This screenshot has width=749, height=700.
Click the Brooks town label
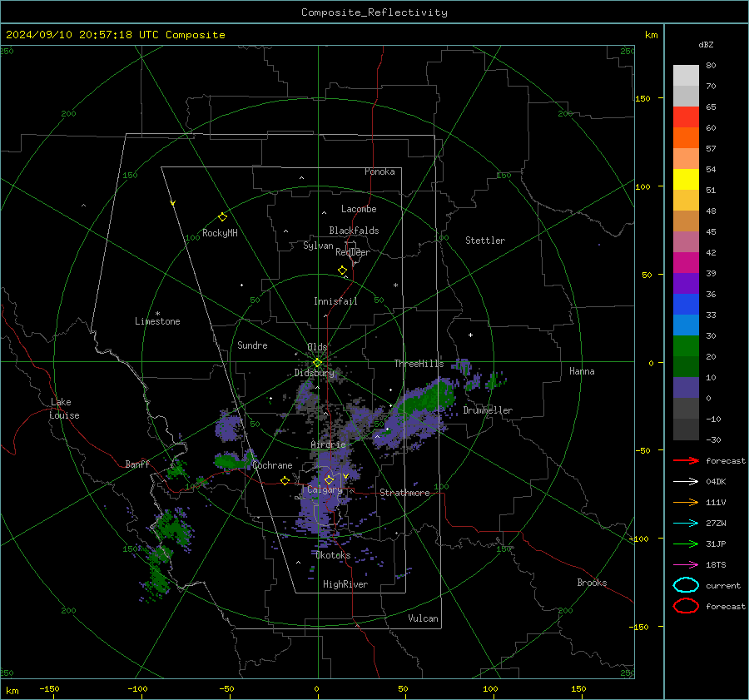point(592,583)
